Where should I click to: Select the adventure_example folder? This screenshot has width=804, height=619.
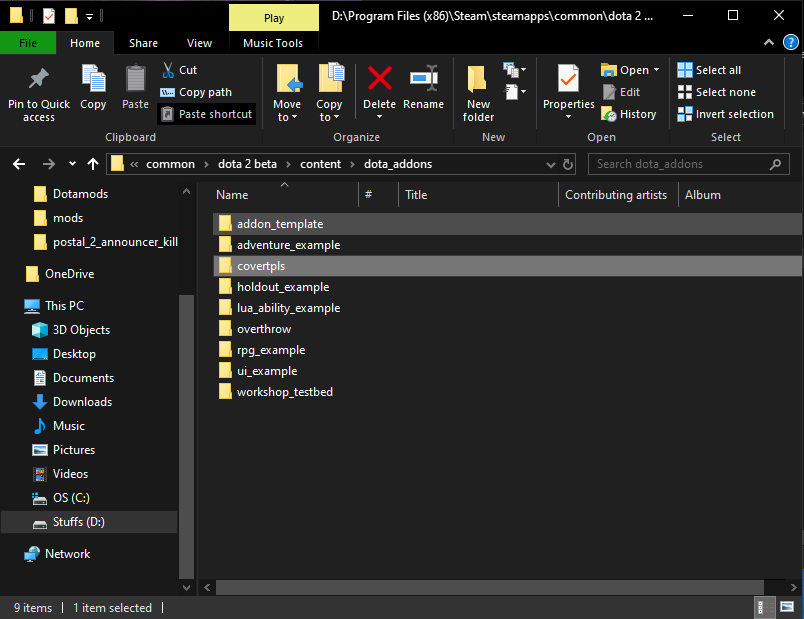point(507,245)
